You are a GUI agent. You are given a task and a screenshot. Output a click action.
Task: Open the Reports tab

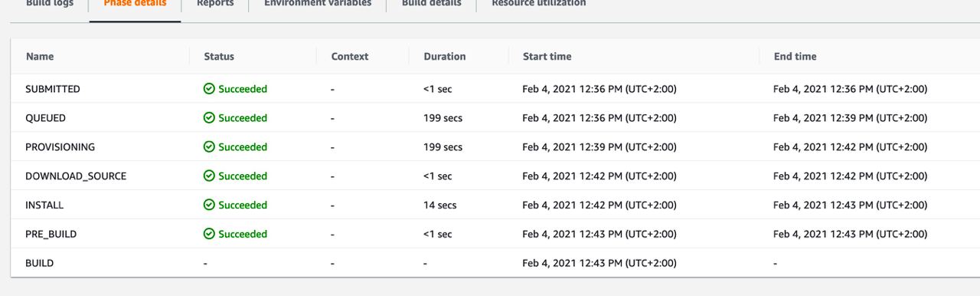[x=215, y=4]
